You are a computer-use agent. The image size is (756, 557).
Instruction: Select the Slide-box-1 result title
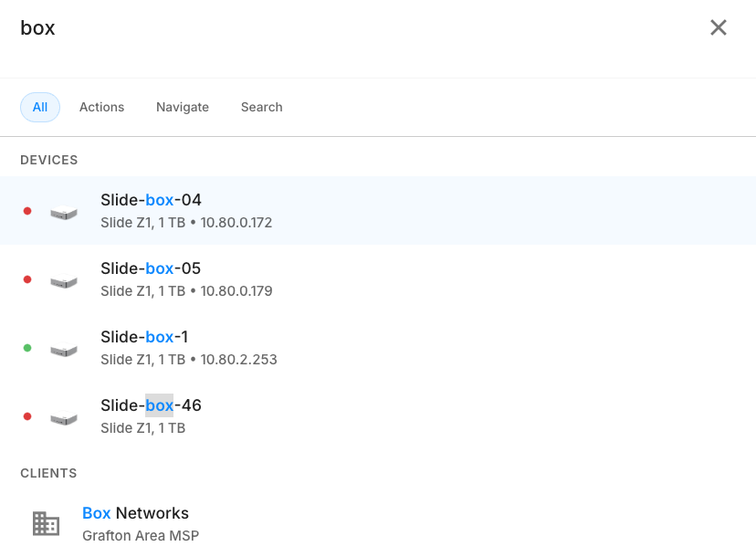point(144,337)
